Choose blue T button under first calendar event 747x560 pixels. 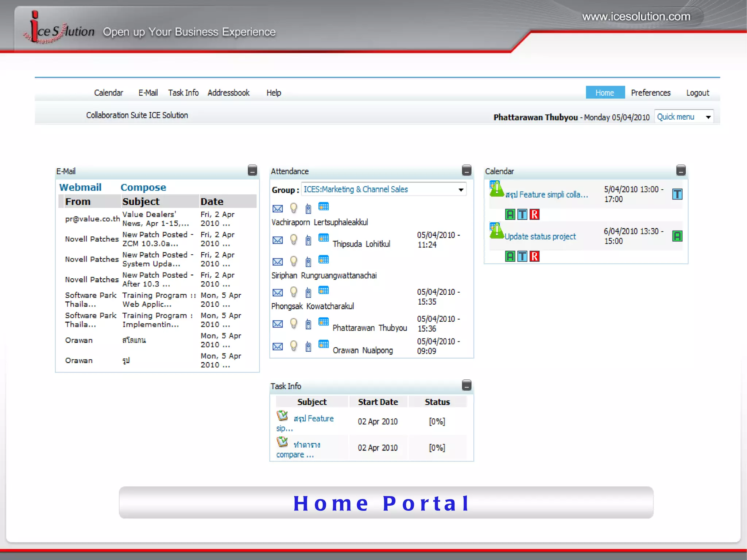[x=522, y=215]
